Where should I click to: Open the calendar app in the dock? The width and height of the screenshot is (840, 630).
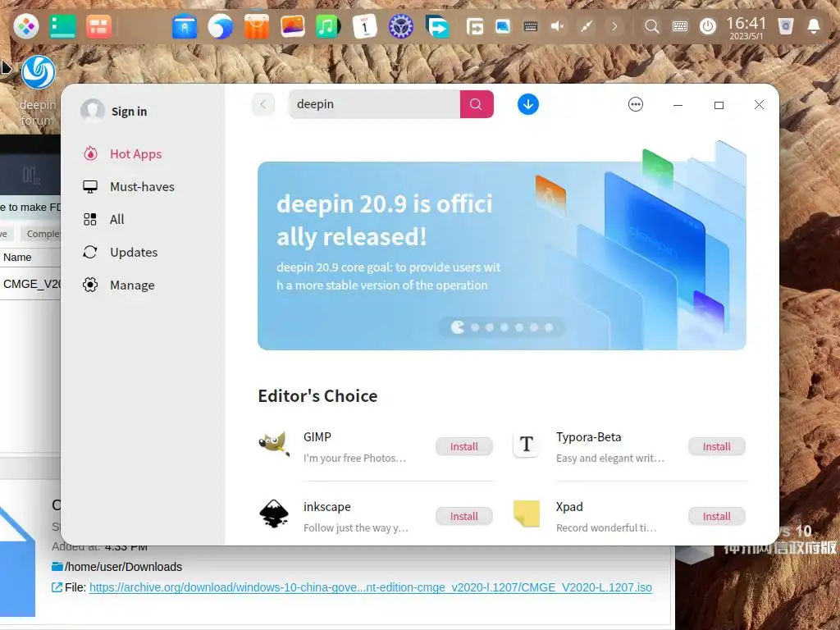coord(365,25)
